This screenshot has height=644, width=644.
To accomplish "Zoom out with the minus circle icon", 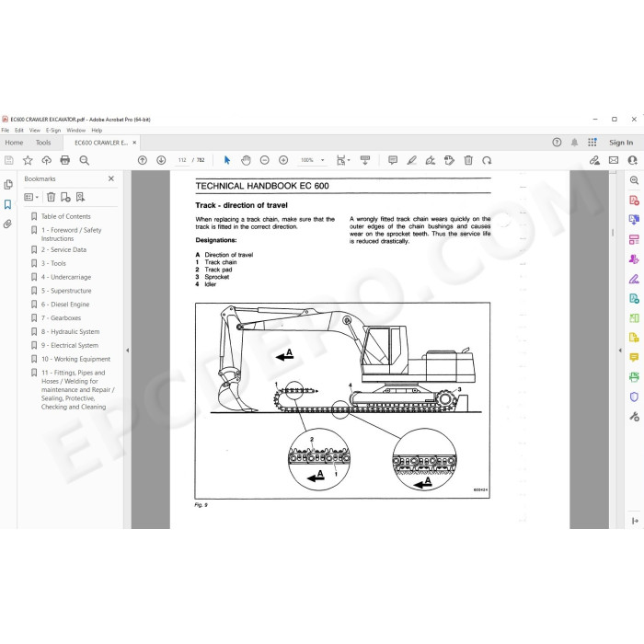I will [x=265, y=160].
